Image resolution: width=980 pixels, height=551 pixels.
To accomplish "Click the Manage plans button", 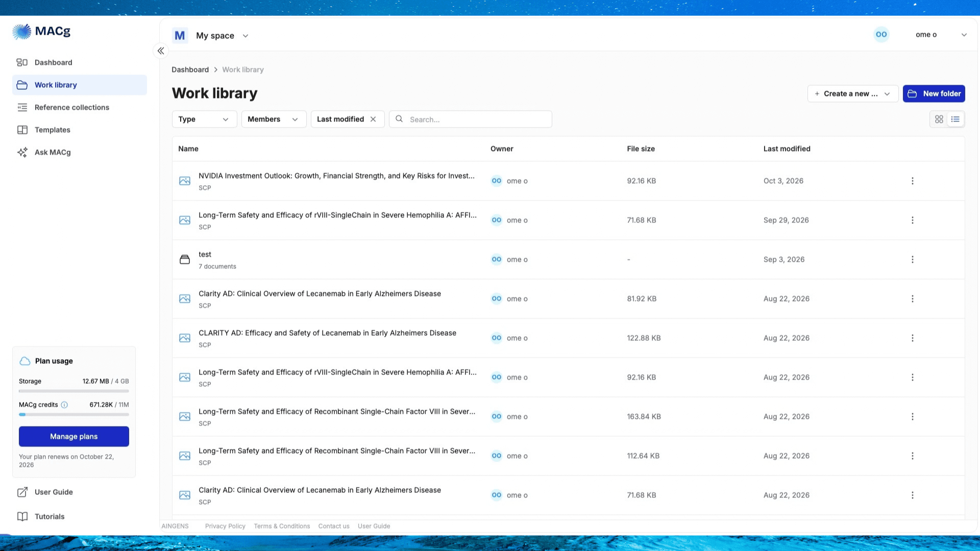I will click(74, 436).
